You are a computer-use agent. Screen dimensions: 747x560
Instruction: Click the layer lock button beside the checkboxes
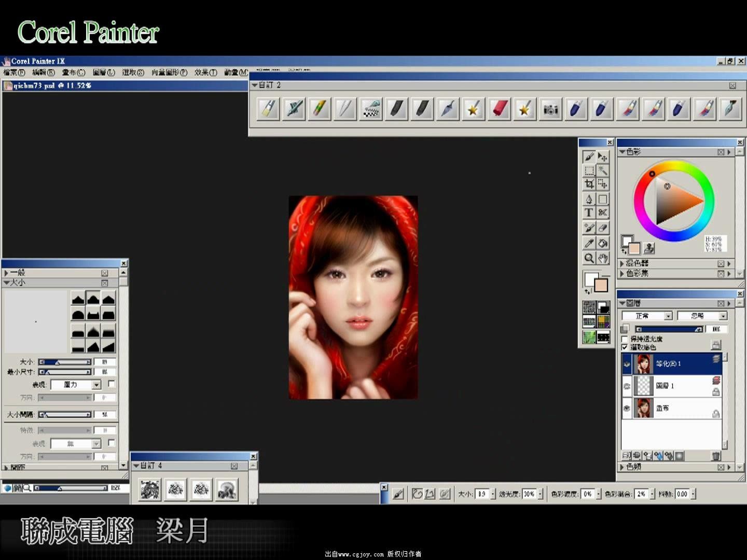[x=716, y=345]
